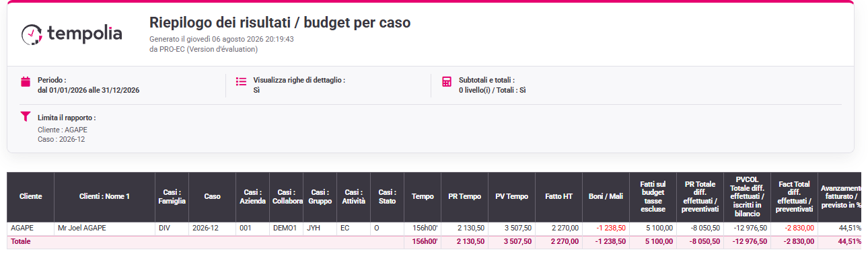Click the Casi : Famiglia column header

(x=172, y=197)
